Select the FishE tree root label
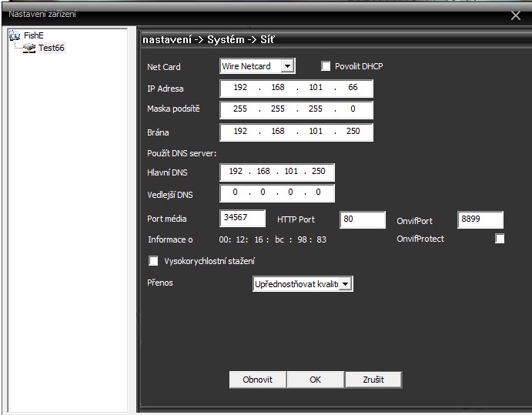 click(34, 35)
